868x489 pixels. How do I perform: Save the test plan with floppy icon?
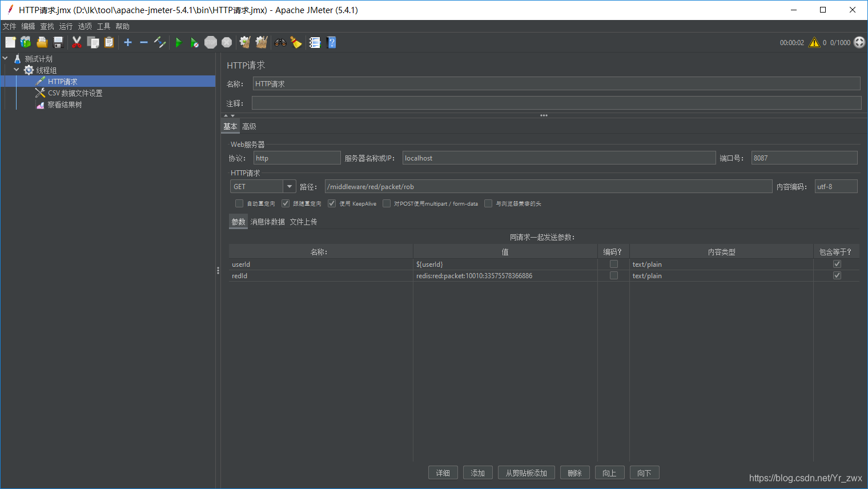(x=58, y=42)
